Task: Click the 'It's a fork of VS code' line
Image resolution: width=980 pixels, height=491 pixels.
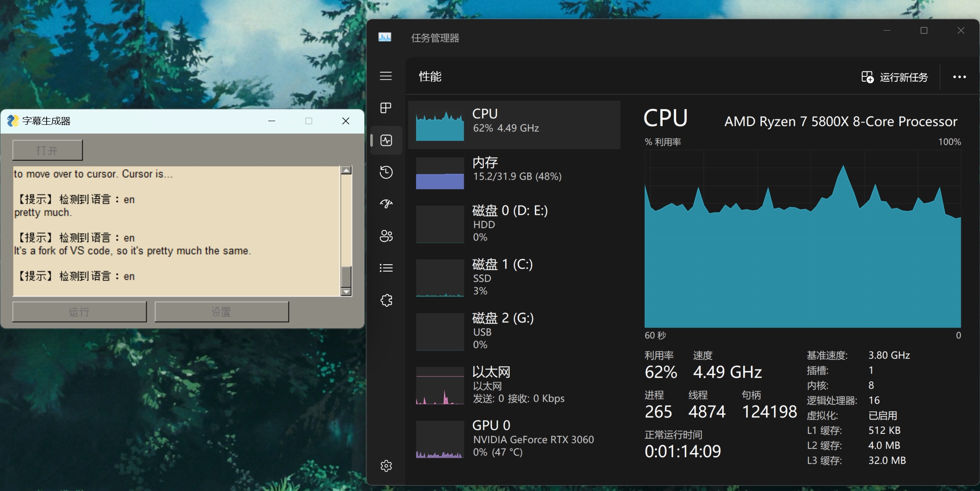Action: pyautogui.click(x=133, y=251)
